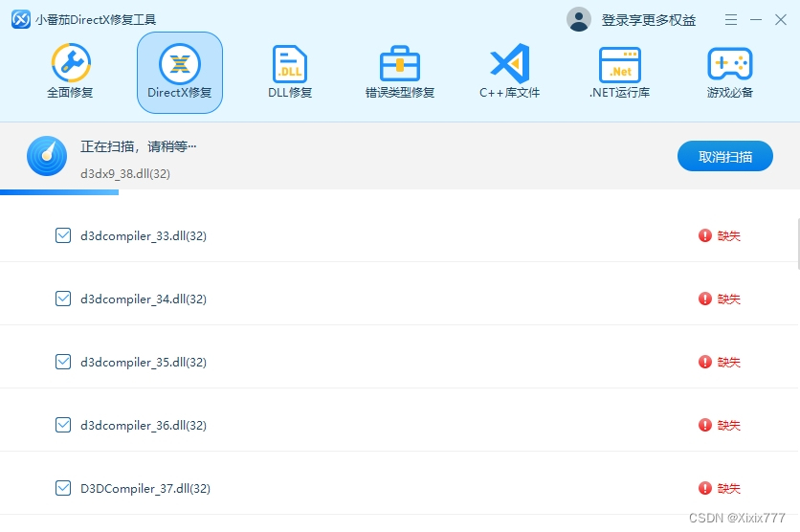Click the 缺失 warning icon for d3dcompiler_35.dll
Screen dimensions: 800x532
click(x=704, y=362)
